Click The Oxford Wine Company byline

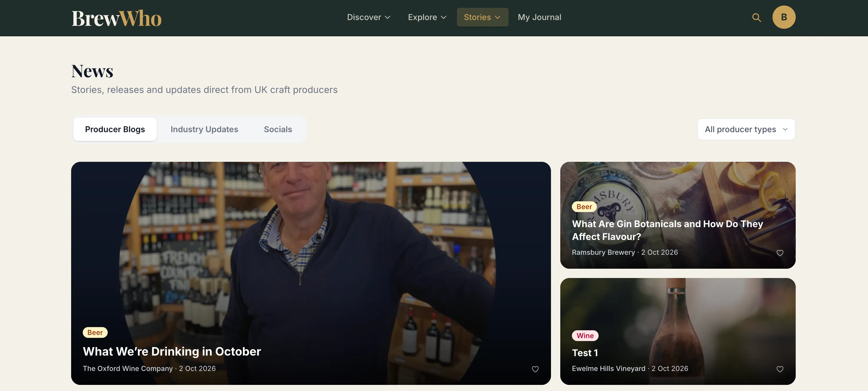(x=128, y=369)
